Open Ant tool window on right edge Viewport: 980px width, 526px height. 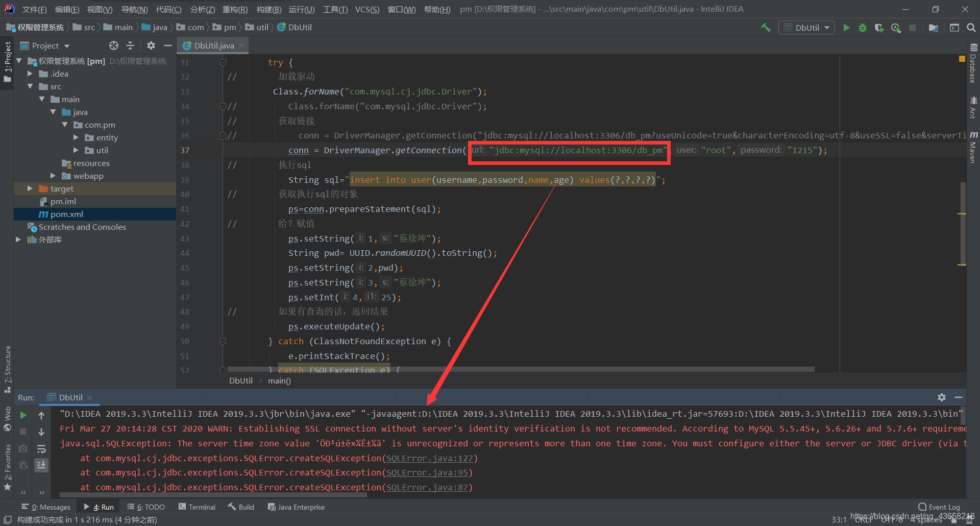tap(973, 107)
